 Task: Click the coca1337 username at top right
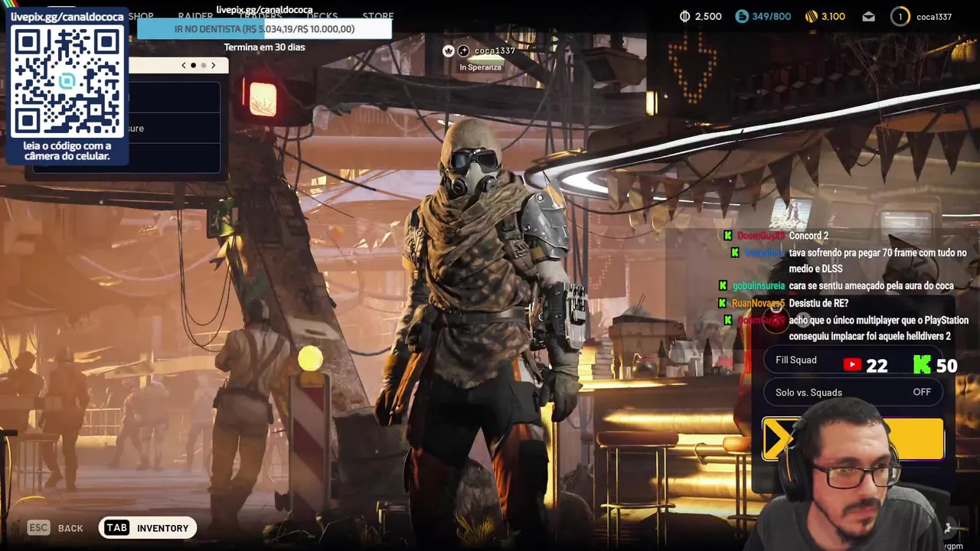933,17
